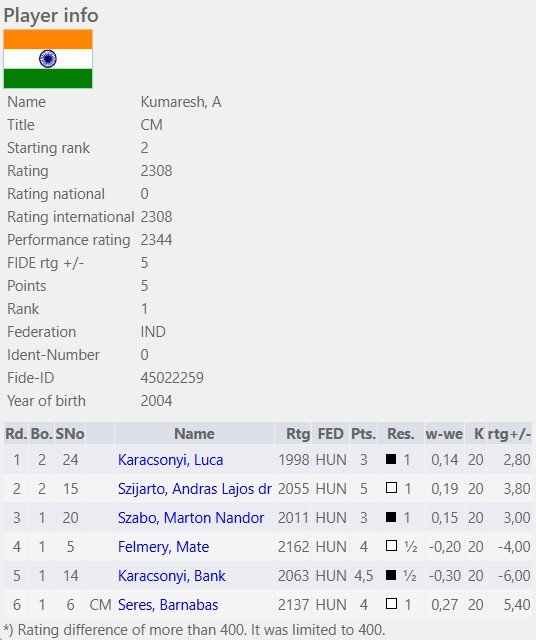Click the India flag image

[x=48, y=59]
